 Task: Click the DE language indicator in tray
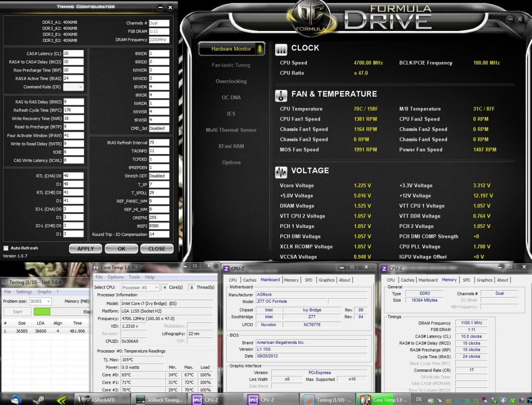tap(418, 400)
